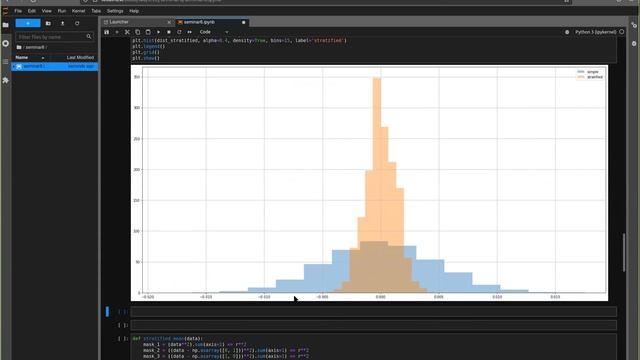Click the blue New Launcher plus button

pyautogui.click(x=28, y=23)
